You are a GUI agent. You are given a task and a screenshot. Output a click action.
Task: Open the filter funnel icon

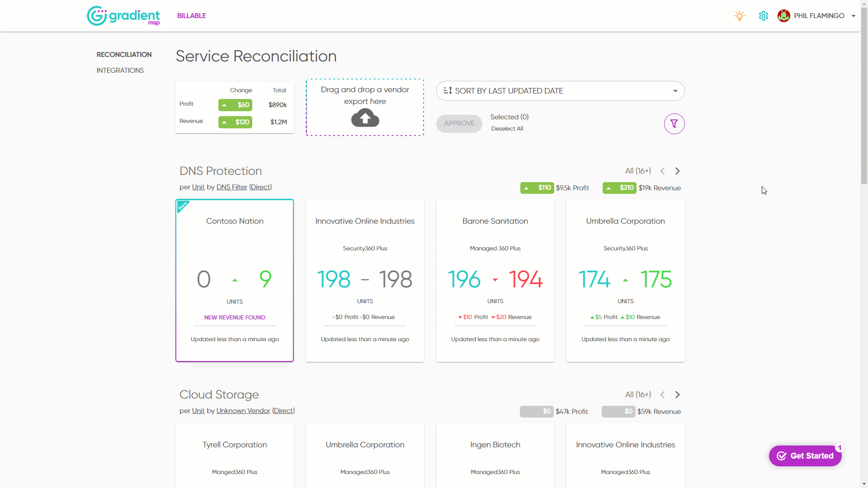click(674, 124)
